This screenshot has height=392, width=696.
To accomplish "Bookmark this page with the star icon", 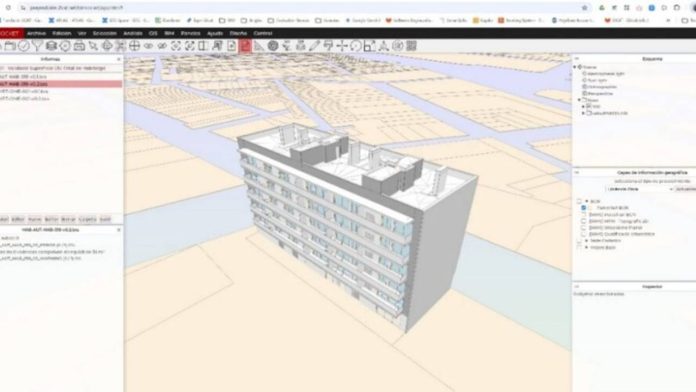I will pyautogui.click(x=585, y=8).
